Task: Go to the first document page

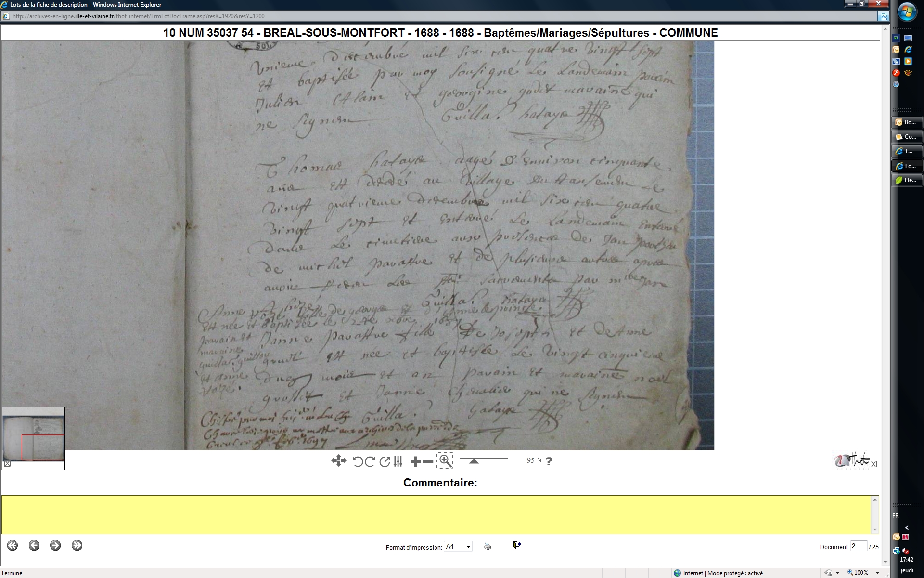Action: pyautogui.click(x=13, y=545)
